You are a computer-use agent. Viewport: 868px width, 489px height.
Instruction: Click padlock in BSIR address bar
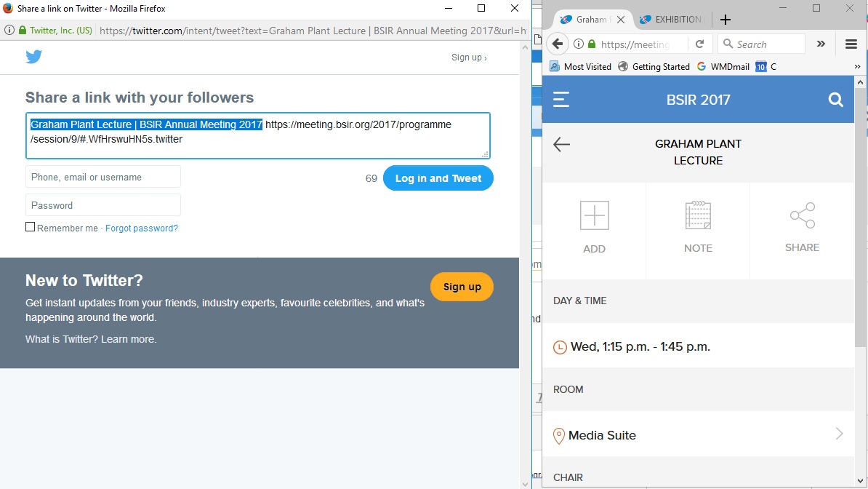pyautogui.click(x=592, y=44)
